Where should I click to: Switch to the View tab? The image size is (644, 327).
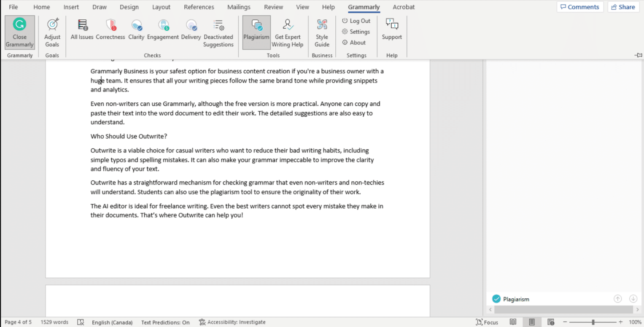pos(302,7)
